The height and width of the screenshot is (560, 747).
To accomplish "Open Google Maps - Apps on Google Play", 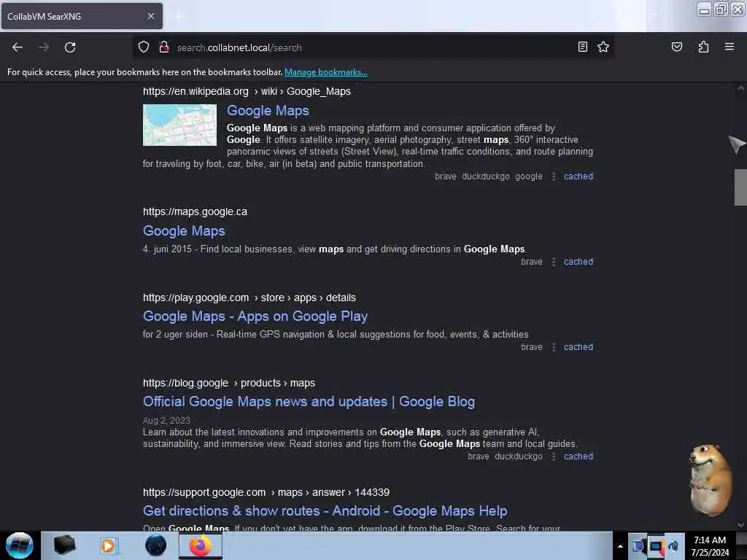I will pos(255,316).
